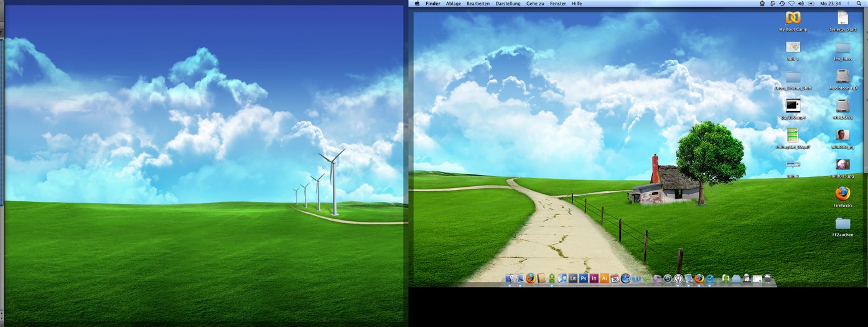This screenshot has width=868, height=327.
Task: Click the Finder icon in the Dock
Action: 510,278
